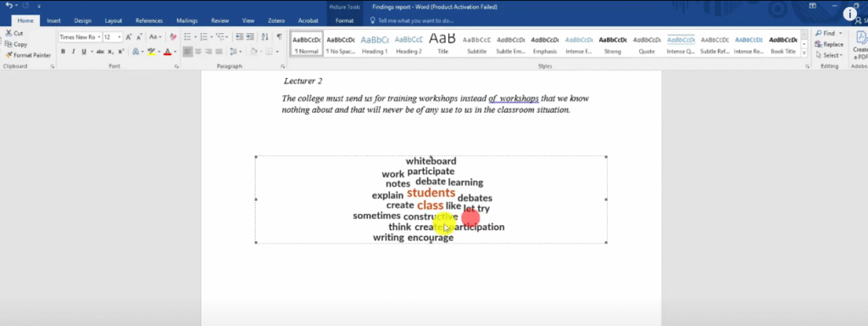
Task: Toggle Justify paragraph alignment
Action: point(220,52)
